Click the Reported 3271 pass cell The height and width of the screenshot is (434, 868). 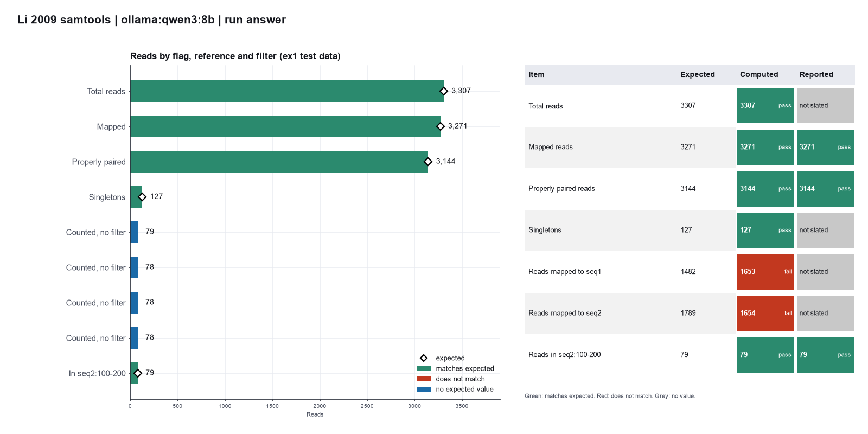click(x=825, y=147)
